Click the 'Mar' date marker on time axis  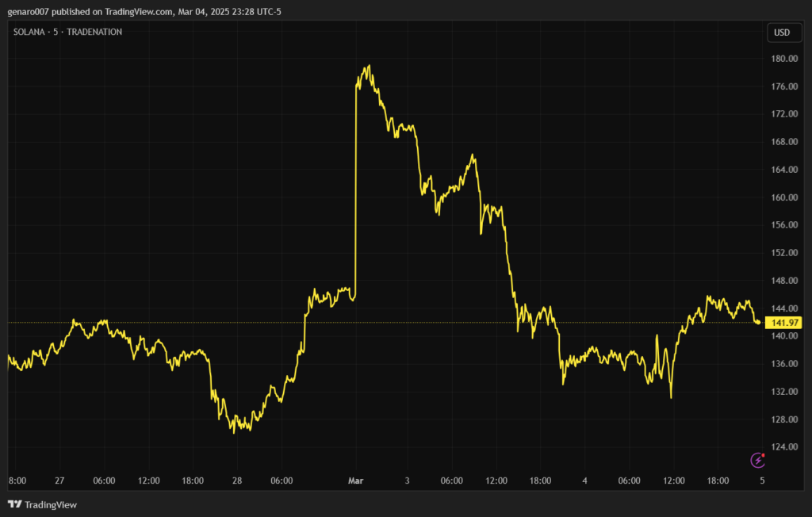click(x=355, y=481)
